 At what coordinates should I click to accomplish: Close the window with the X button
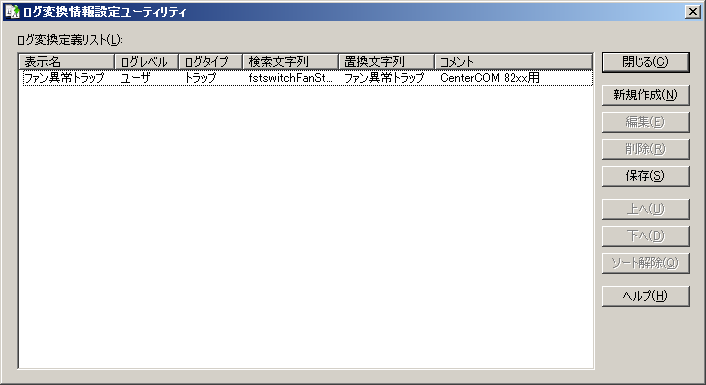(692, 12)
